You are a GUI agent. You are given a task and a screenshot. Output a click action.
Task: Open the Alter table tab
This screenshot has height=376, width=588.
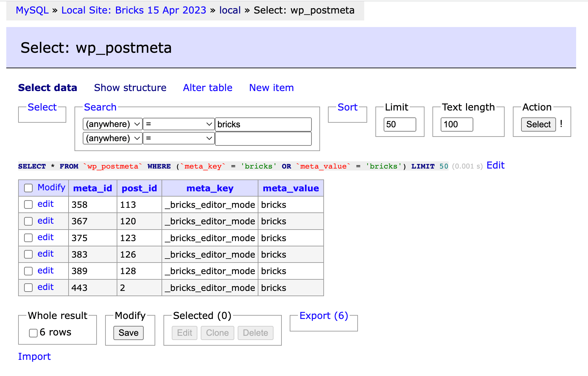coord(208,88)
